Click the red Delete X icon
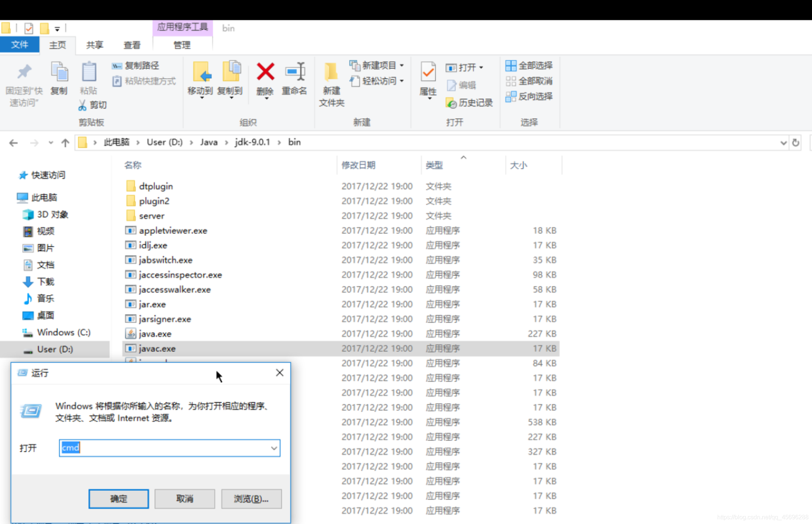The width and height of the screenshot is (812, 524). coord(265,72)
